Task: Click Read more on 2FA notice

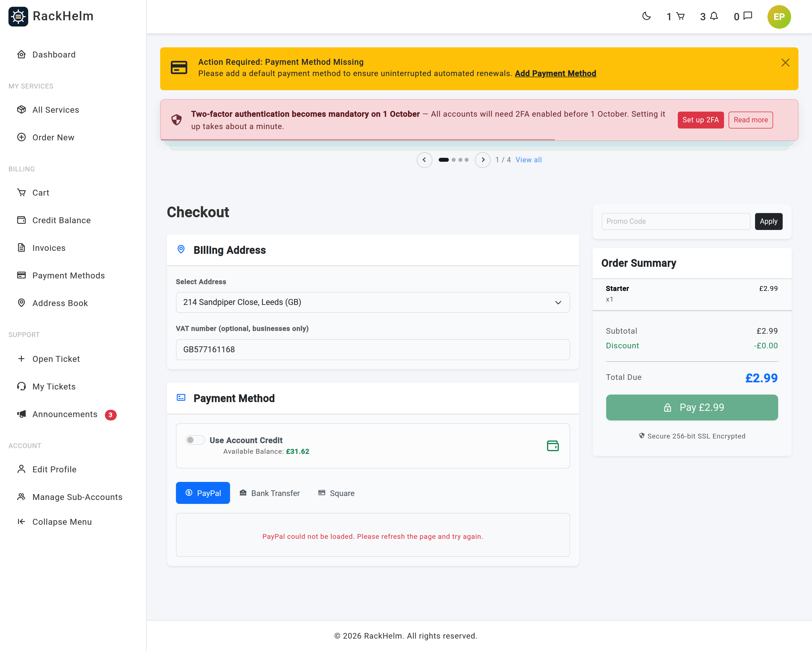Action: [750, 120]
